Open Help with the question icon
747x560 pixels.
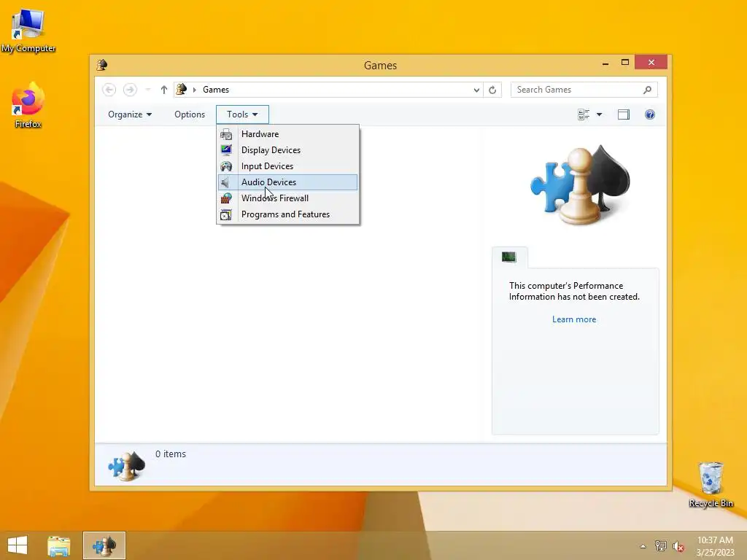click(650, 114)
